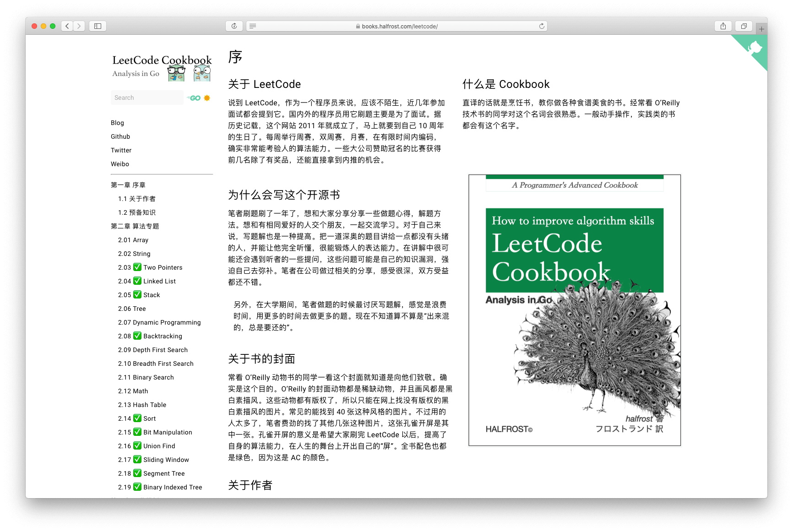Open the 2.02 String chapter

[x=134, y=254]
